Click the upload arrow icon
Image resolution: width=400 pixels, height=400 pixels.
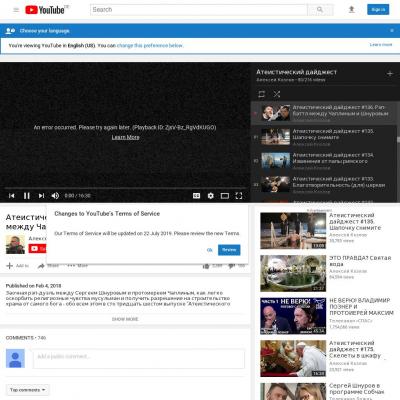coord(351,10)
